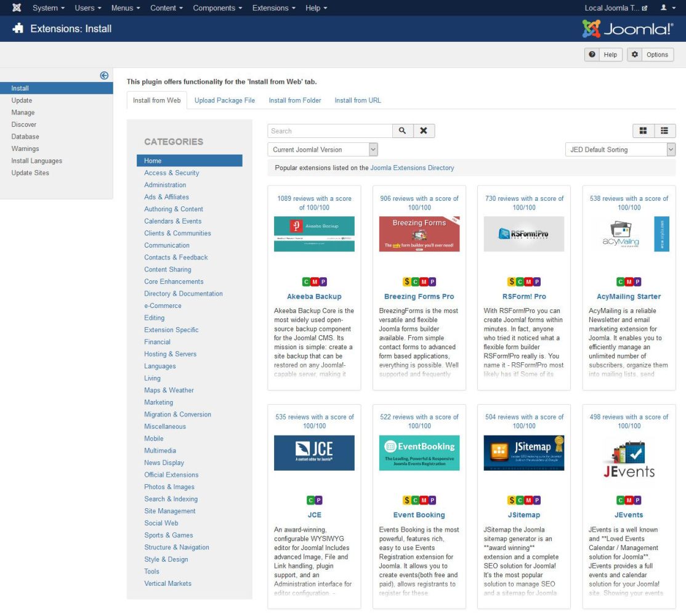Open Local Joomla site preview link

click(616, 8)
